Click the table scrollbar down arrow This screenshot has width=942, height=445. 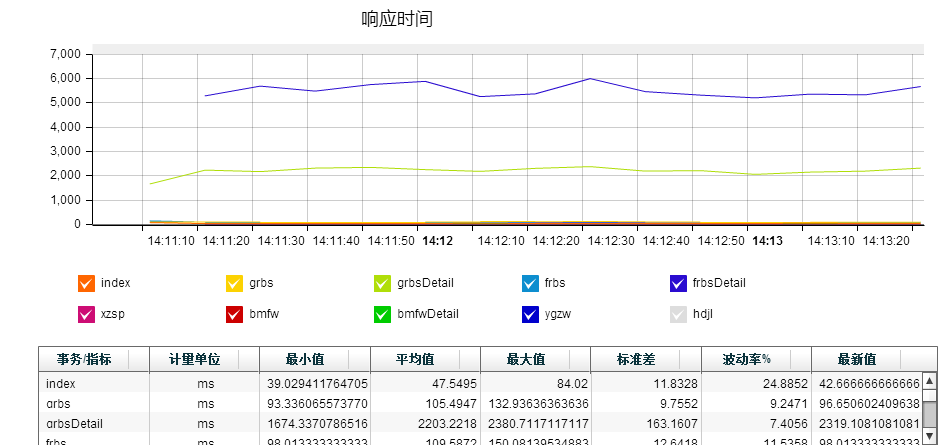[929, 435]
